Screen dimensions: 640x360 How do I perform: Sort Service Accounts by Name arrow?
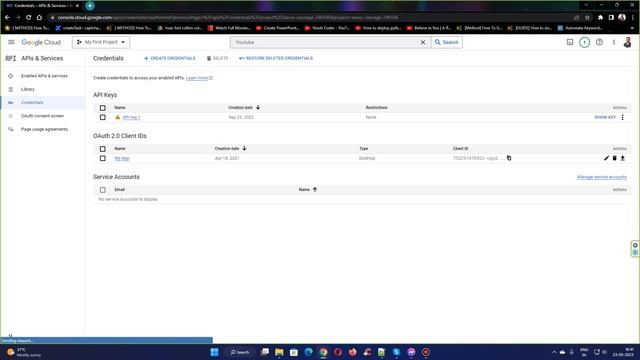click(315, 189)
